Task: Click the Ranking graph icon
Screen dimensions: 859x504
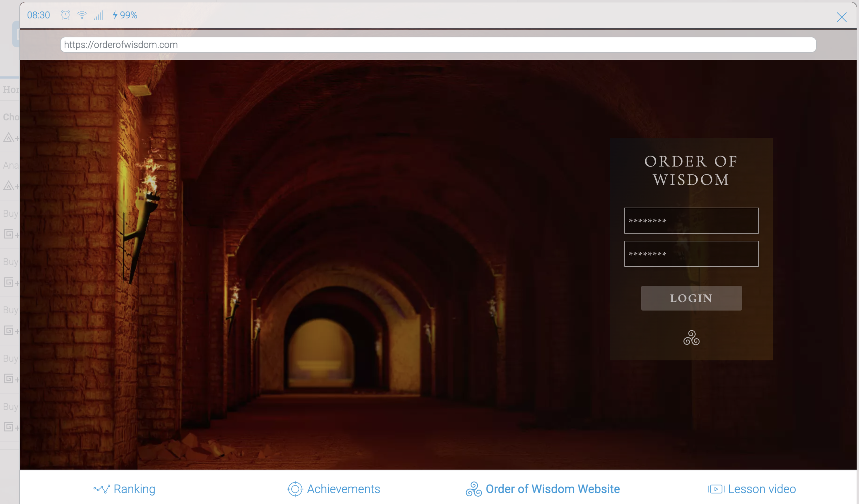Action: [102, 489]
